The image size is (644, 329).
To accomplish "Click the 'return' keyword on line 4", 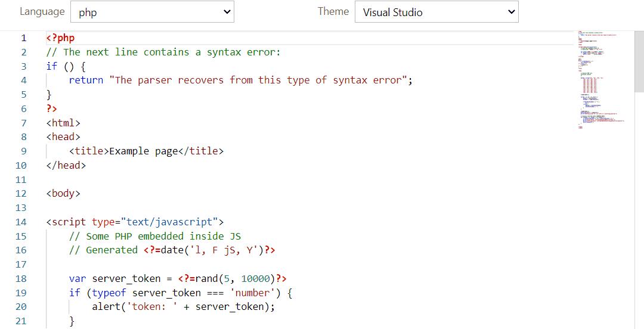I will [86, 80].
